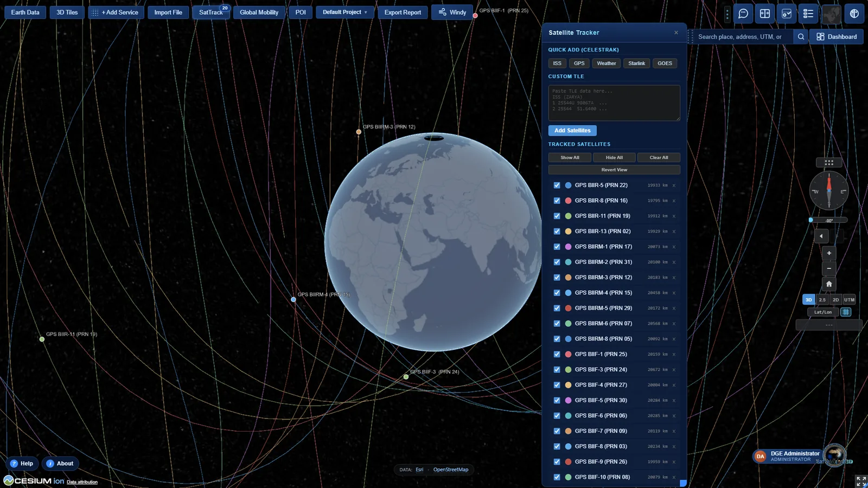
Task: Uncheck GPS BIIF-10 (PRN 08) checkbox
Action: [x=557, y=477]
